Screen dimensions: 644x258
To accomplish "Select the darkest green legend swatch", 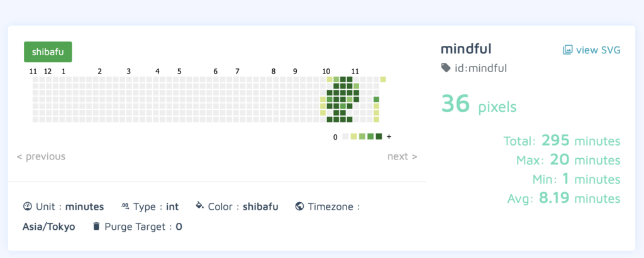I will tap(379, 137).
